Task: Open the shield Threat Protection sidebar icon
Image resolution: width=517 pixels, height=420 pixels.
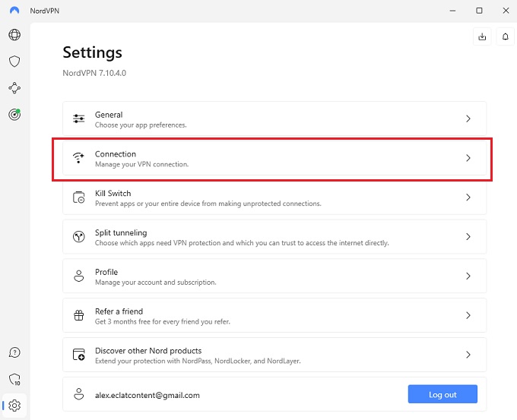Action: 14,62
